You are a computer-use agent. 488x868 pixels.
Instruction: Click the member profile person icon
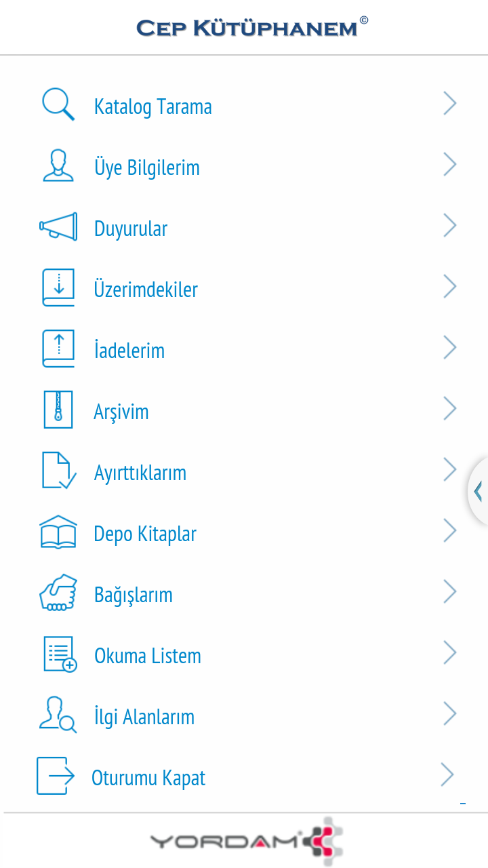coord(58,166)
